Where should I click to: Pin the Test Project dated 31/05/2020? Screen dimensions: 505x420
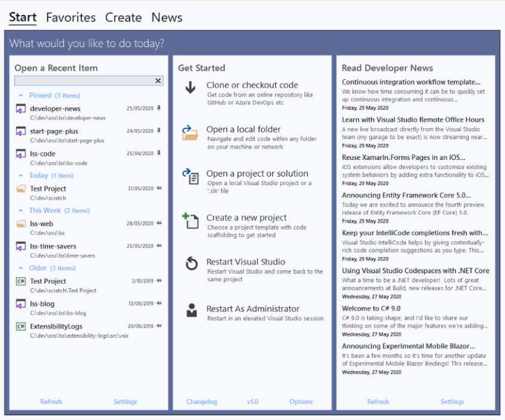159,188
